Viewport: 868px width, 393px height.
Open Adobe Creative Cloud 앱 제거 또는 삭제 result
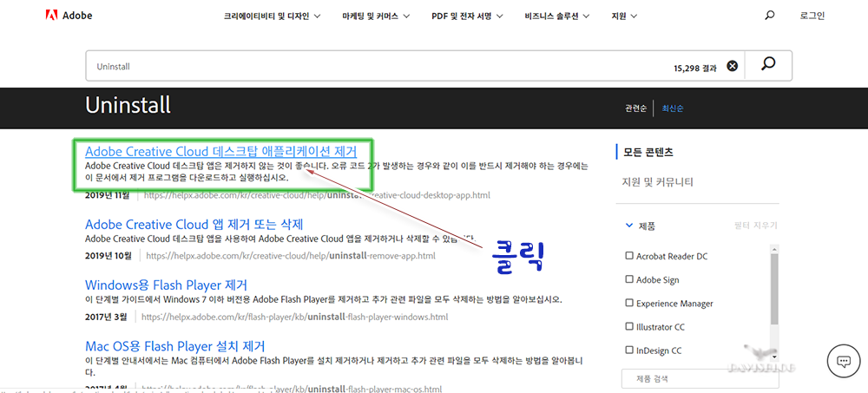(194, 225)
